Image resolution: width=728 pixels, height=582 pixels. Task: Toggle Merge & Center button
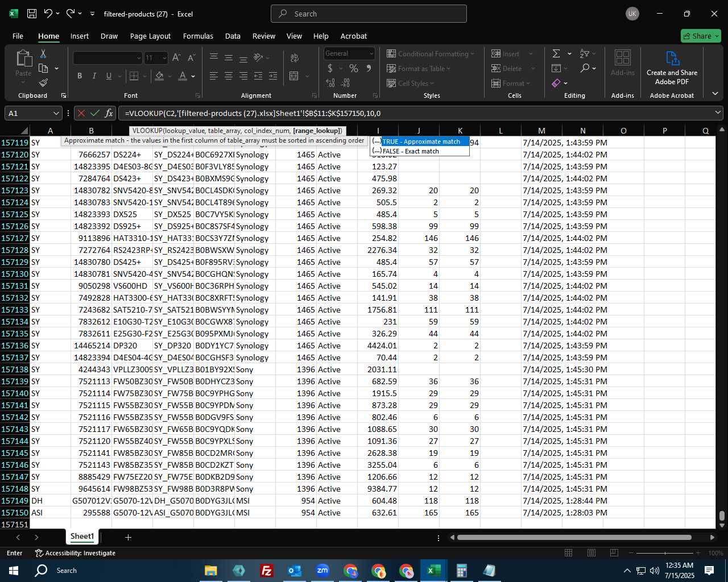tap(294, 76)
